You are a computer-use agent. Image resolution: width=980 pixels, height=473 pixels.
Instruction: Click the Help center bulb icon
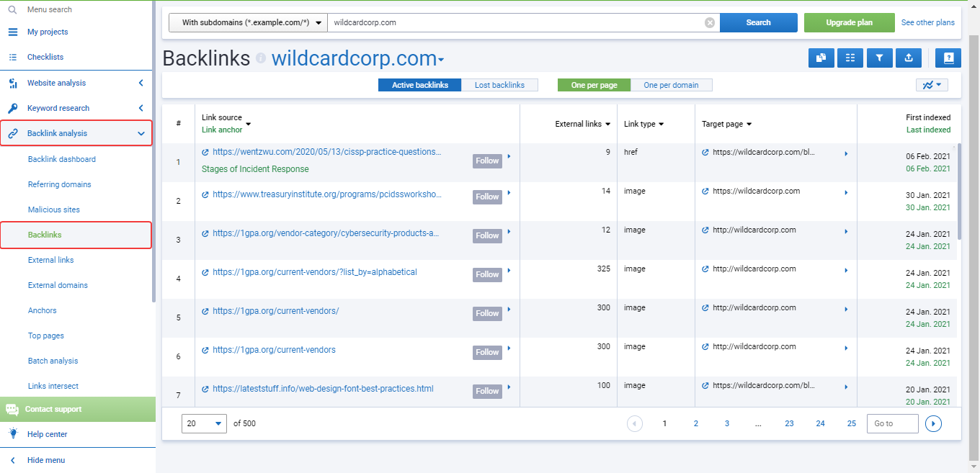12,434
